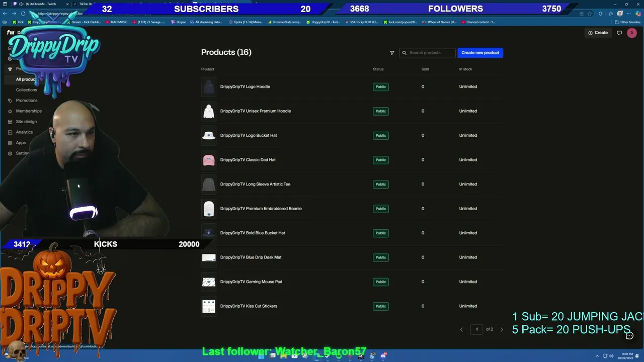Open the Logo Bucket Hat thumbnail
This screenshot has width=644, height=362.
[209, 136]
